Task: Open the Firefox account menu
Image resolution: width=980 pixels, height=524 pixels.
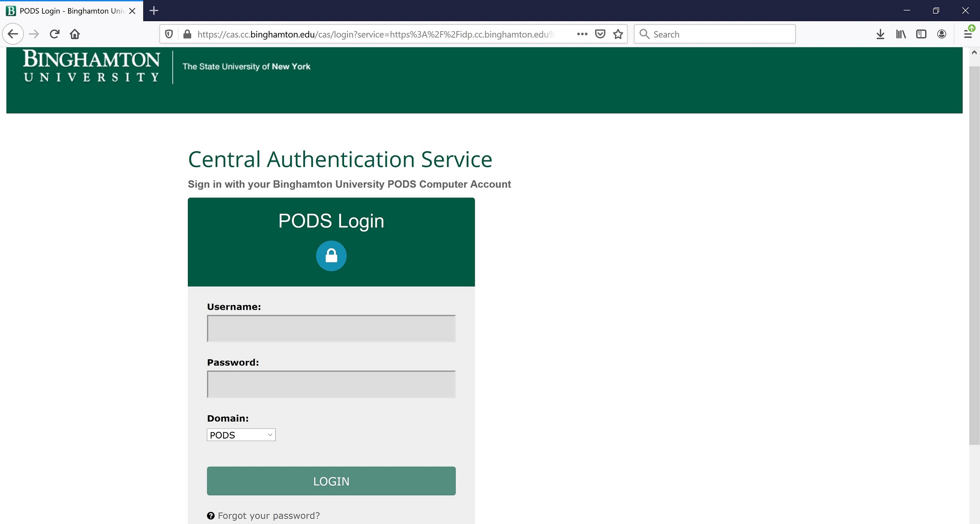Action: tap(941, 34)
